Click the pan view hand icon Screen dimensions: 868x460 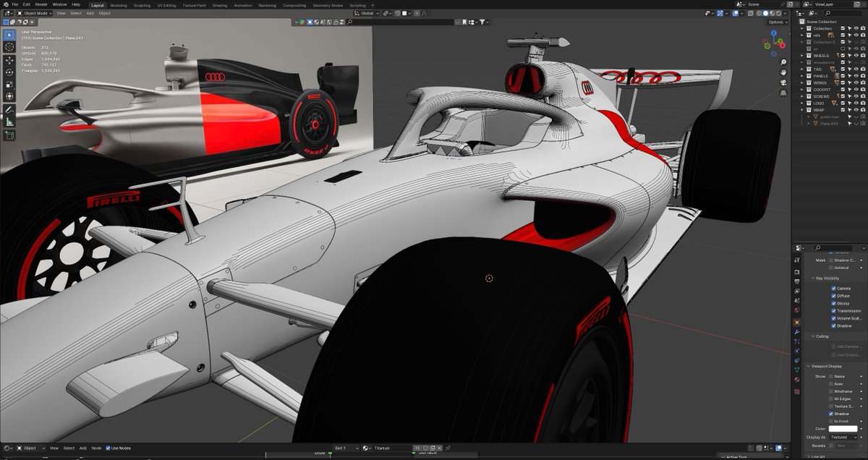783,72
